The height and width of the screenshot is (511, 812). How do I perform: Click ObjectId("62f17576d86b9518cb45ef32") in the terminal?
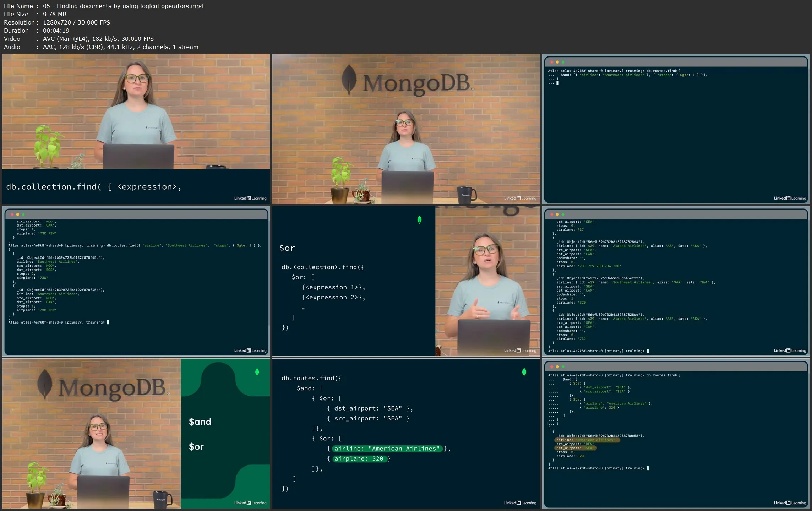[605, 278]
